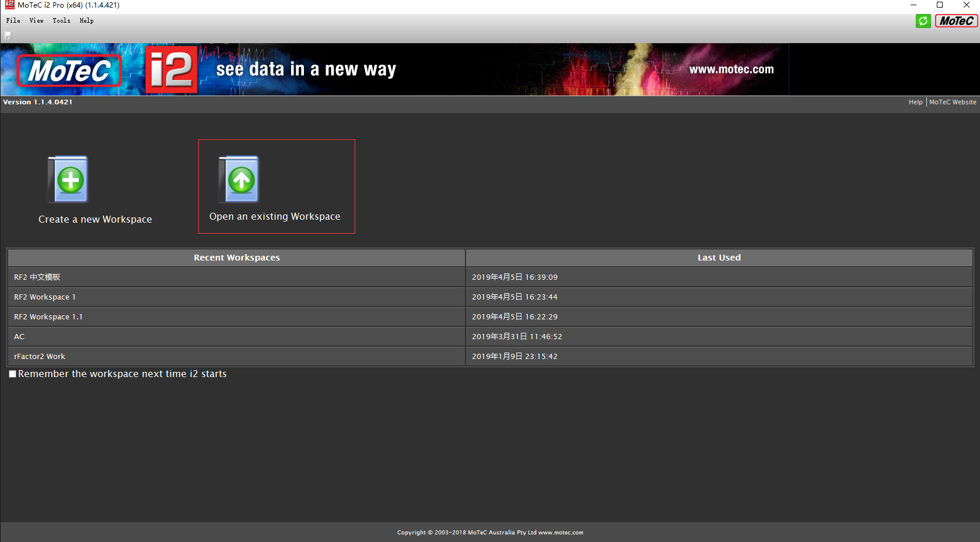Close the MoTeC i2 Pro window
980x542 pixels.
pos(967,5)
